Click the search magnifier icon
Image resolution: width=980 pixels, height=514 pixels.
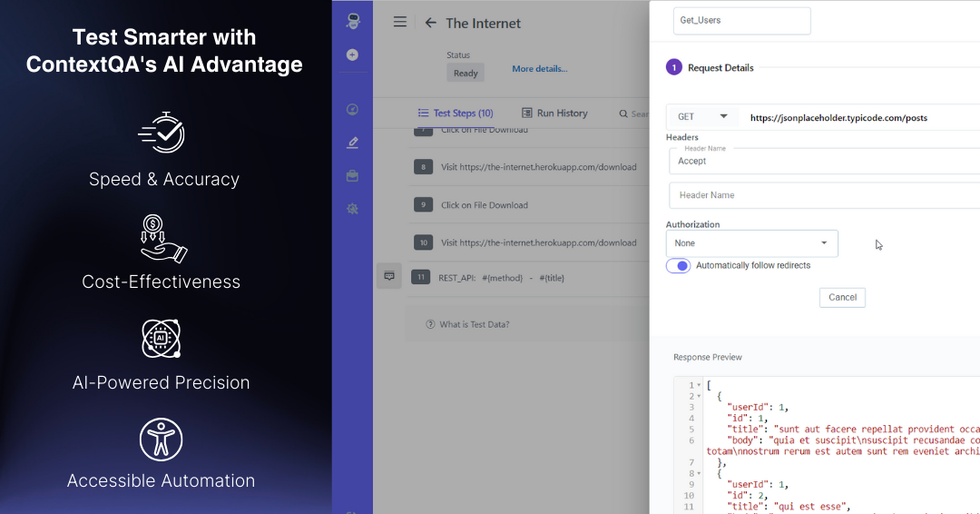click(623, 114)
